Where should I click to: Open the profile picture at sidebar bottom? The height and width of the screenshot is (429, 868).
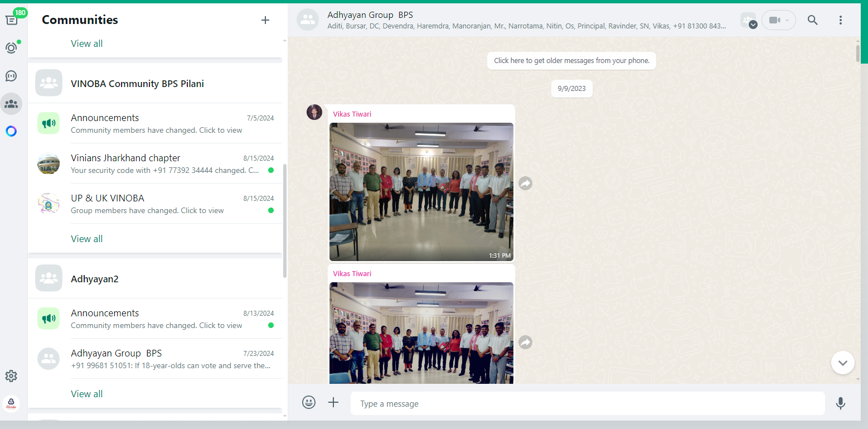click(11, 404)
